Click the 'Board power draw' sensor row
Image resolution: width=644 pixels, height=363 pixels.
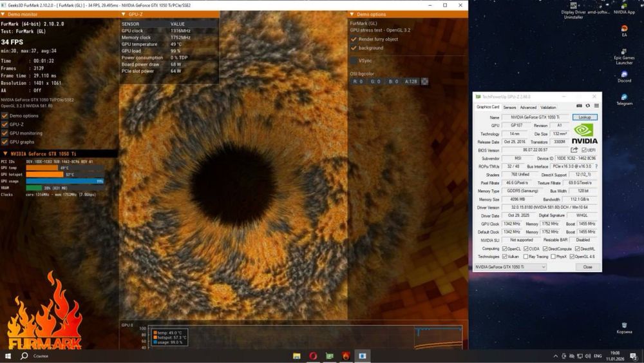tap(169, 64)
